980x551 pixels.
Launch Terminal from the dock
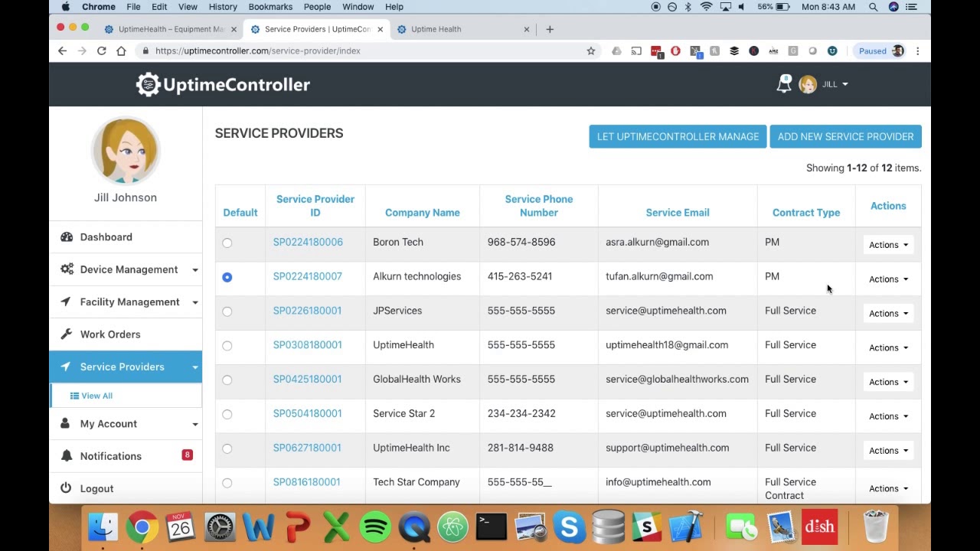point(491,527)
